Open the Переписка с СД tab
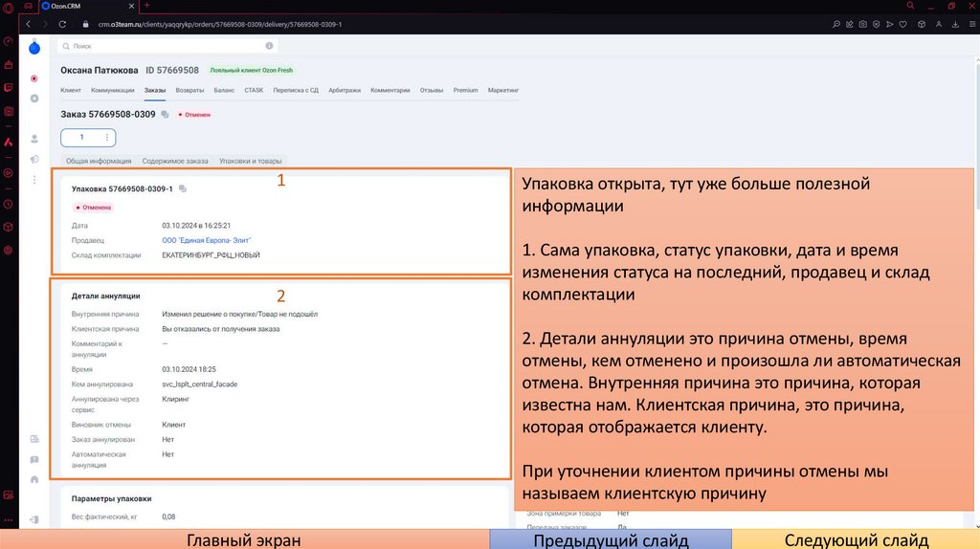 point(296,90)
